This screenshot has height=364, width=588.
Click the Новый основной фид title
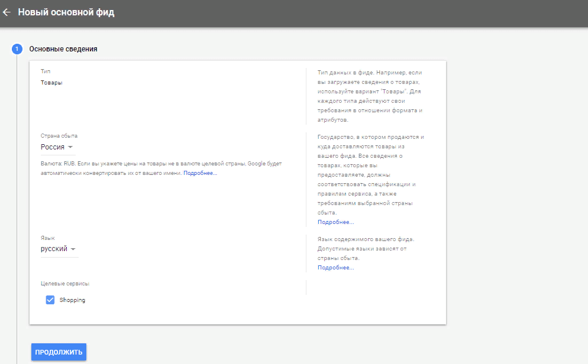(x=66, y=12)
